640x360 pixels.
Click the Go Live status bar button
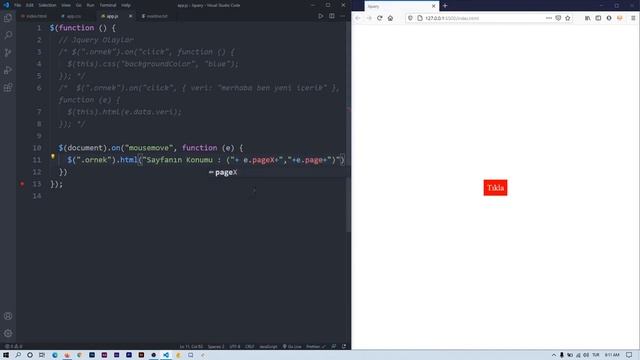(x=291, y=347)
